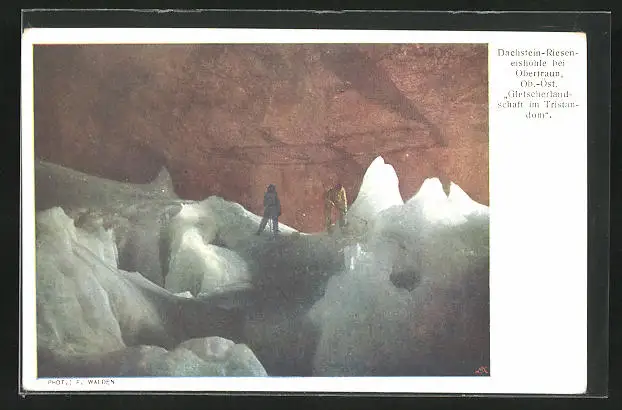Click the red artist monogram in photo corner
The image size is (622, 410).
point(481,370)
